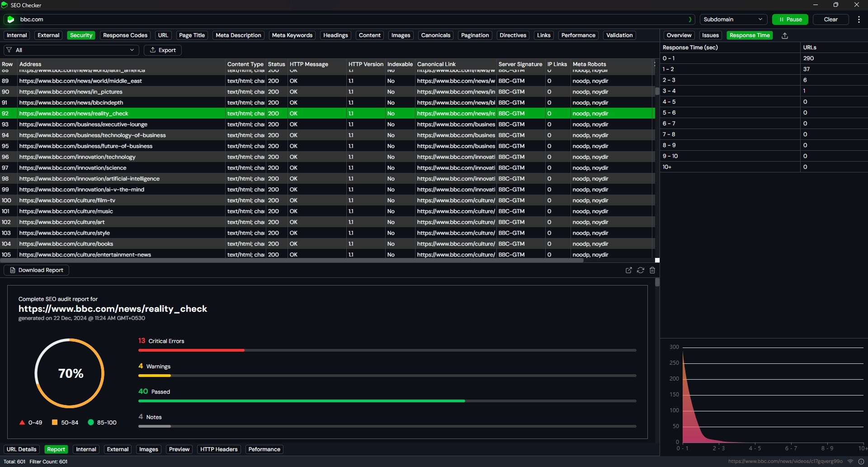The width and height of the screenshot is (868, 467).
Task: Click the table horizontal scrollbar
Action: tap(292, 260)
